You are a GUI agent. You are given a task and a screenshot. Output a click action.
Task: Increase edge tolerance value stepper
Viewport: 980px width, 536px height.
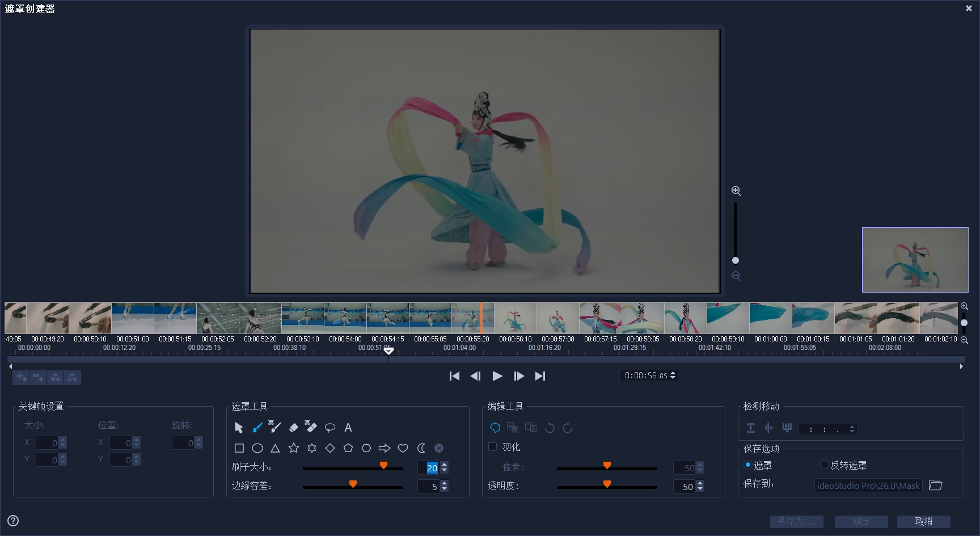[x=445, y=483]
